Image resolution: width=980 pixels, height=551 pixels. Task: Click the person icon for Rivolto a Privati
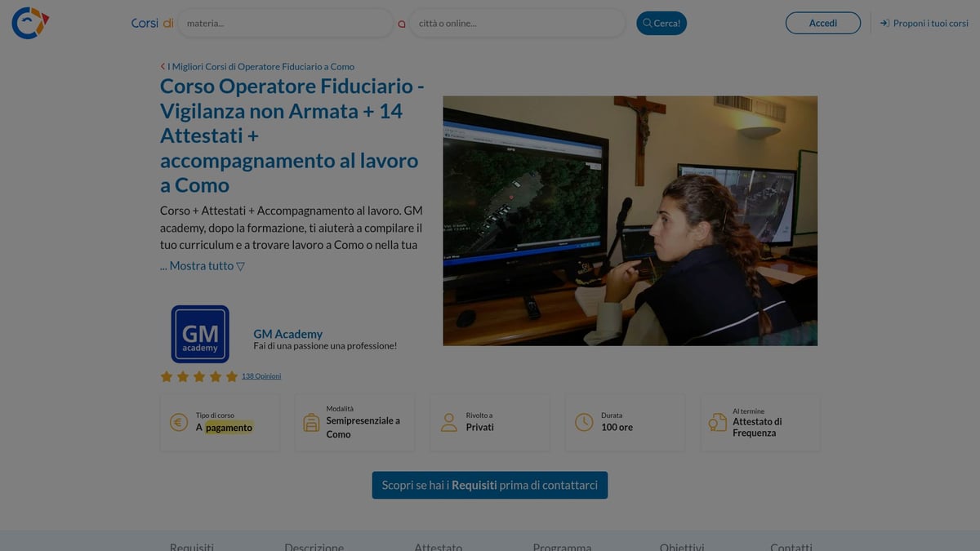pyautogui.click(x=448, y=421)
